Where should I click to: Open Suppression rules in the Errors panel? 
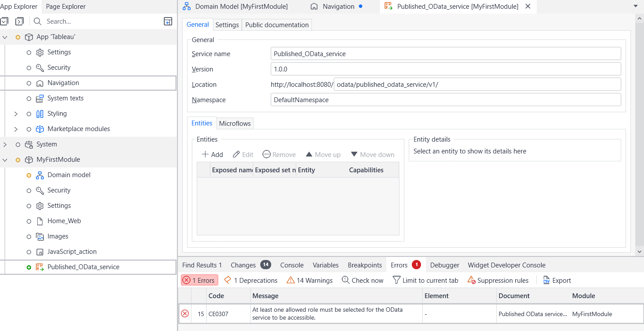coord(498,280)
